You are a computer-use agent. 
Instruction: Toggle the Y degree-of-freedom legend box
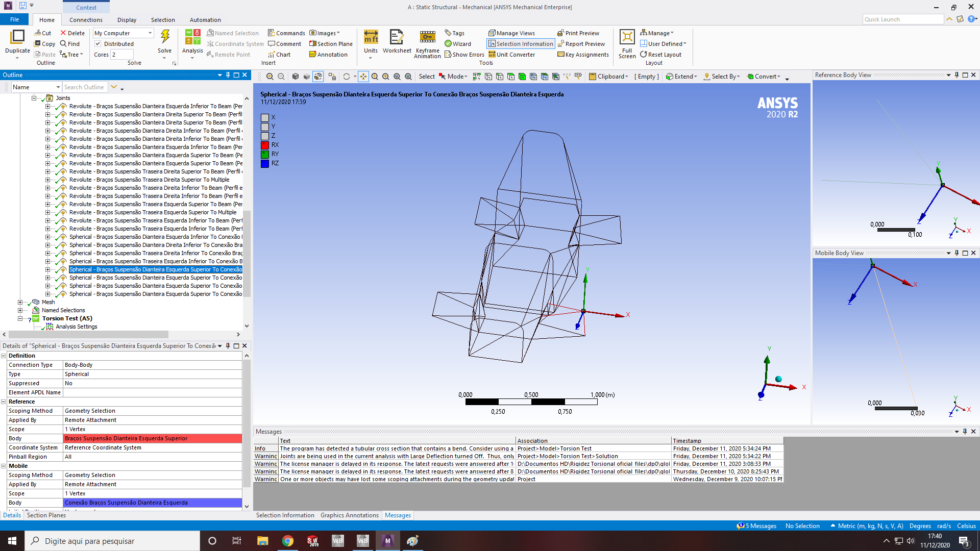[x=265, y=127]
